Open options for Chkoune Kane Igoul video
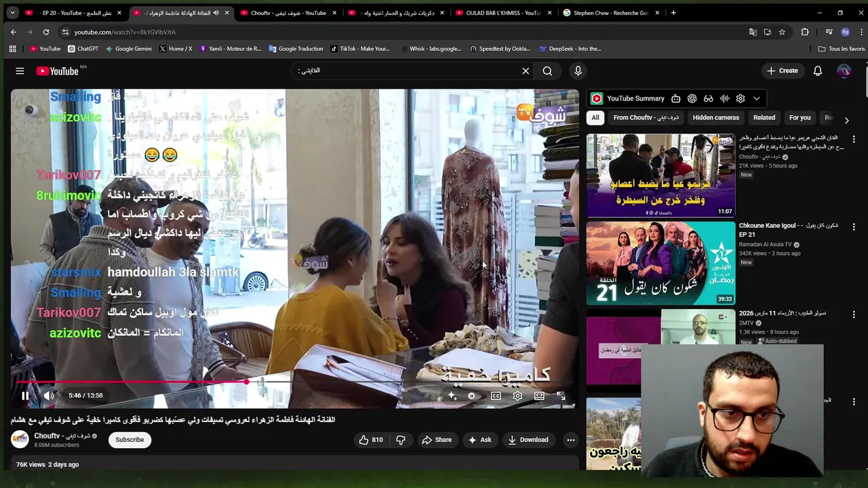This screenshot has height=488, width=868. coord(854,227)
